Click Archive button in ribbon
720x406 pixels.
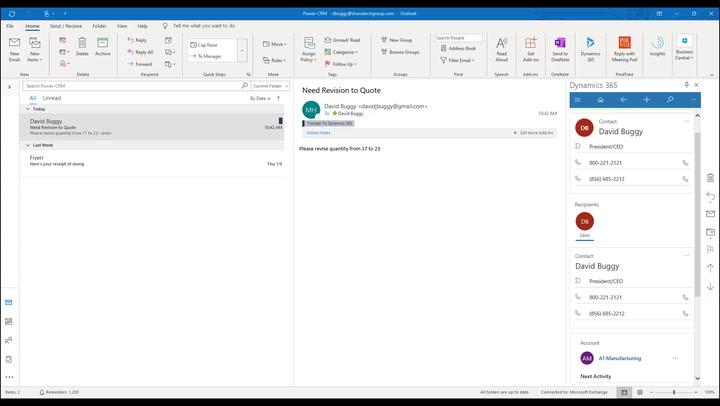[103, 47]
